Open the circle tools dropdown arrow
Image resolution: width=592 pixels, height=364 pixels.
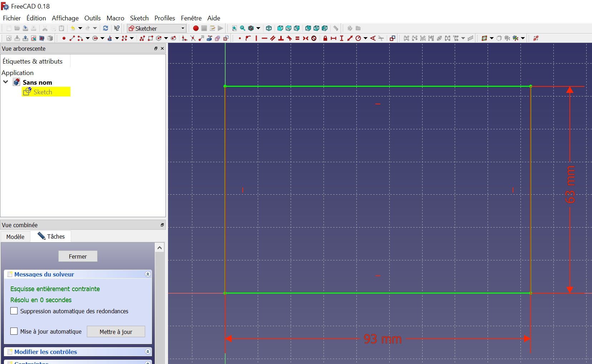point(102,38)
